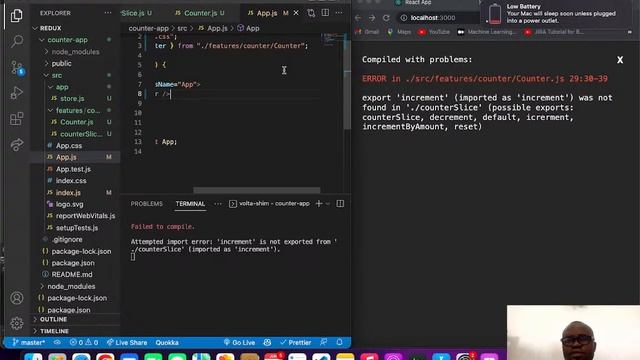Switch to the Slice.js editor tab

pos(136,13)
